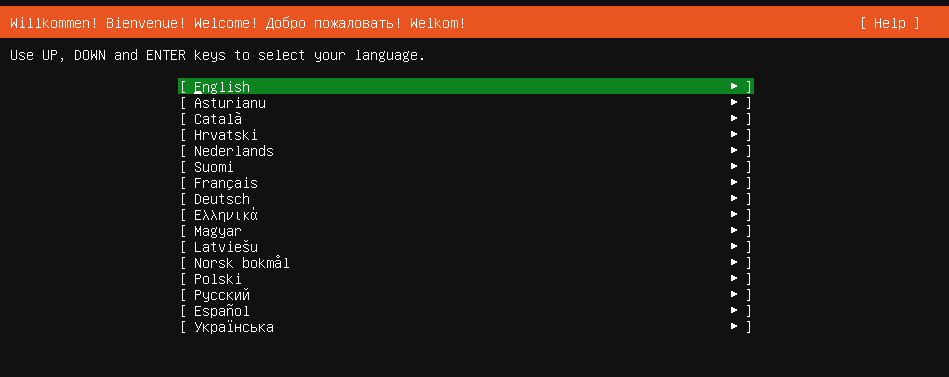Select Norsk bokmål language option
The height and width of the screenshot is (377, 949).
coord(465,263)
